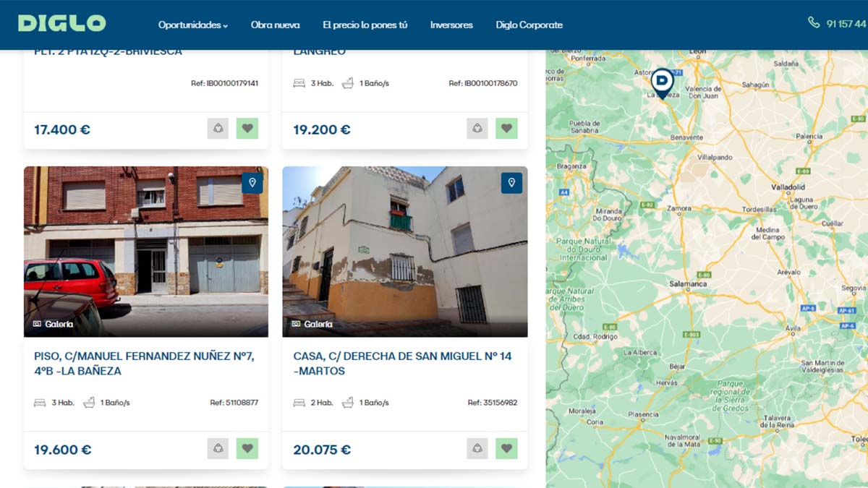Click gray share icon on 20.075 € listing
The image size is (868, 488).
(x=477, y=448)
